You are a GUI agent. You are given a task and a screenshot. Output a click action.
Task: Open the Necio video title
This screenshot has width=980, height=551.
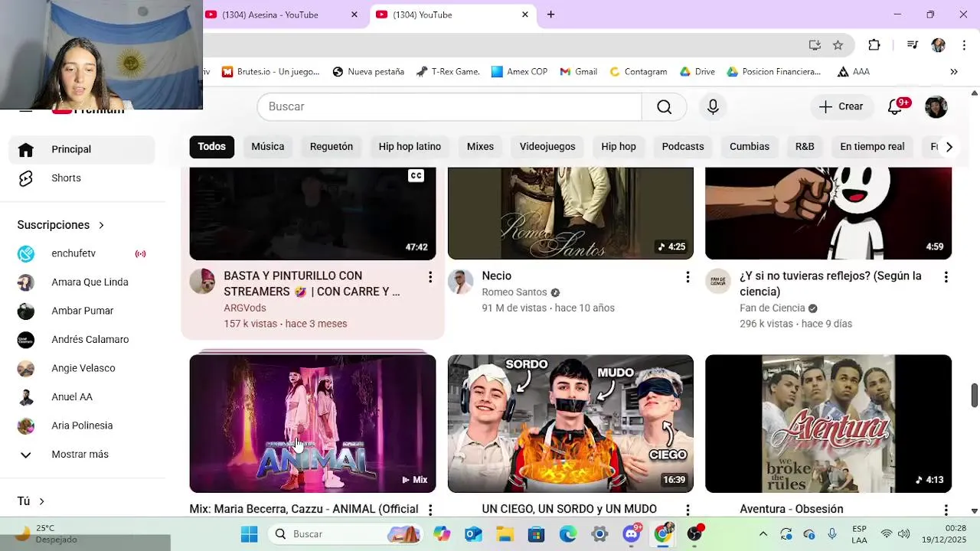tap(497, 275)
